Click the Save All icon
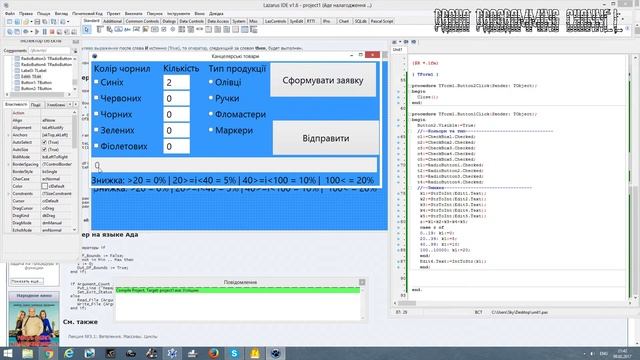Image resolution: width=640 pixels, height=360 pixels. [44, 22]
